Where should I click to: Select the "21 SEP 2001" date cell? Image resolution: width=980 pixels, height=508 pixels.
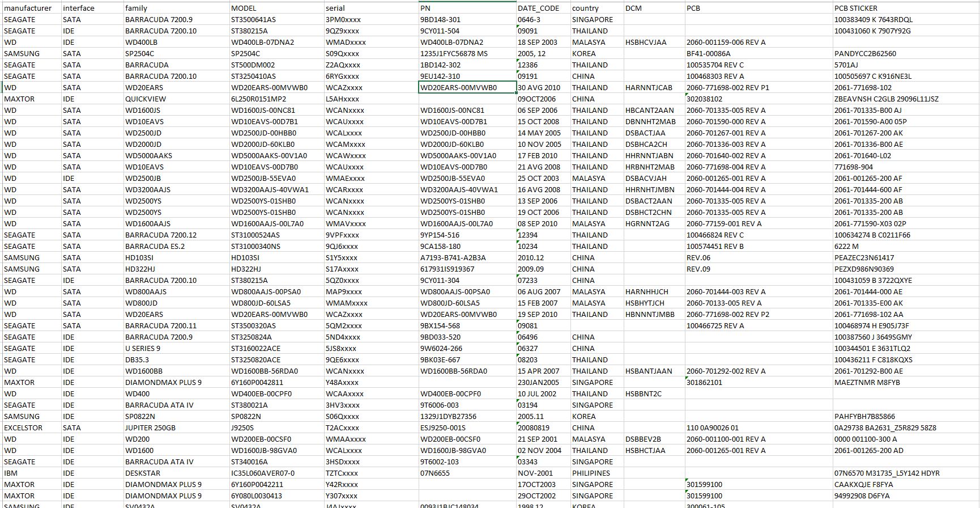(x=543, y=439)
